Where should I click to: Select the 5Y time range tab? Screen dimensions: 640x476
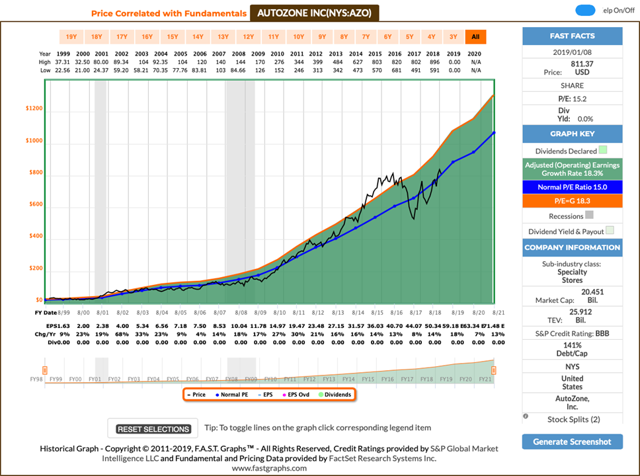click(x=410, y=37)
